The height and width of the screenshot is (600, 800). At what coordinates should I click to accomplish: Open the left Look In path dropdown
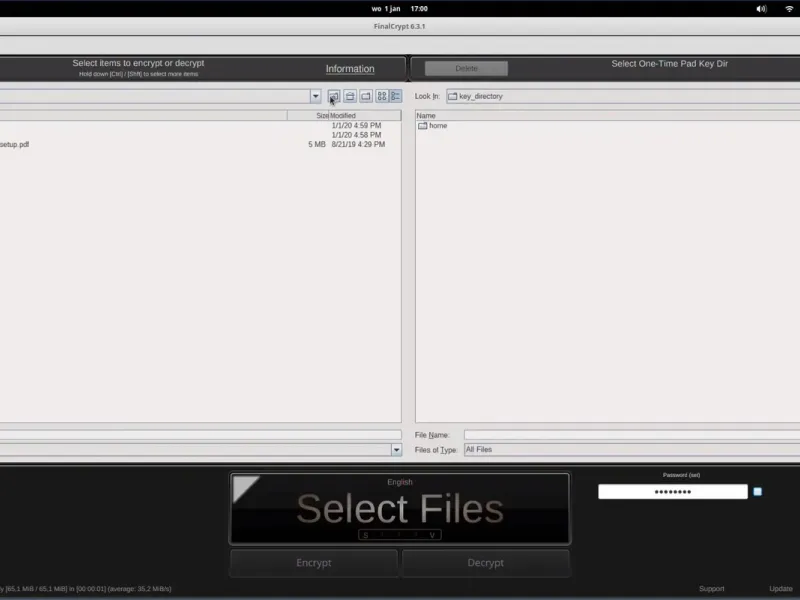[x=315, y=96]
